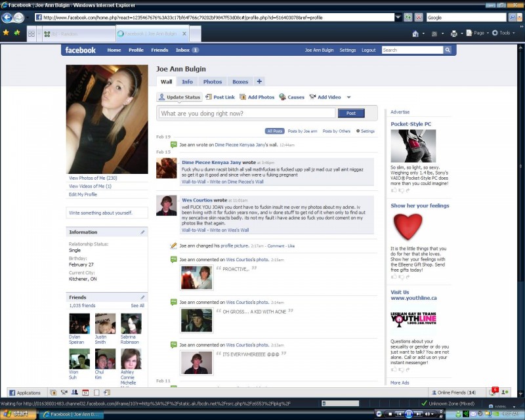Click the Add Video icon

tap(313, 97)
